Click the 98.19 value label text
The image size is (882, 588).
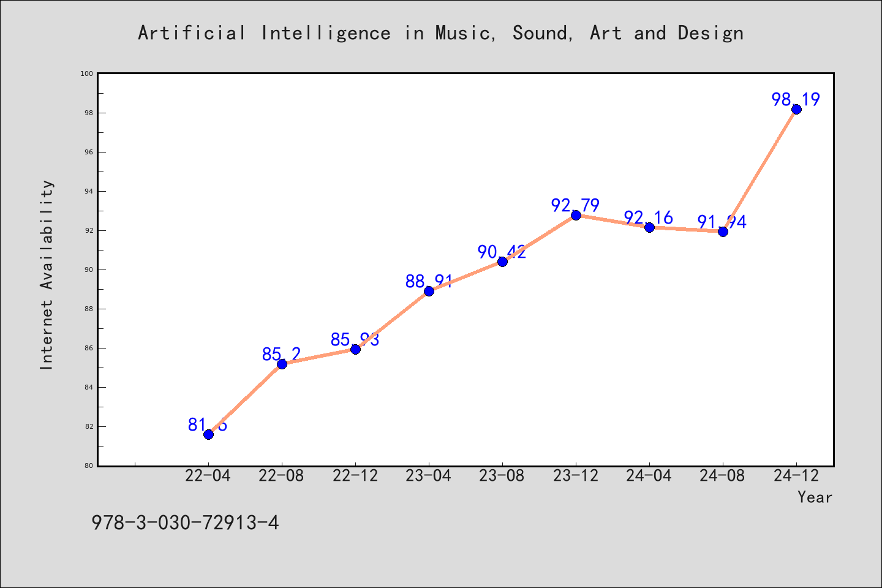coord(796,99)
